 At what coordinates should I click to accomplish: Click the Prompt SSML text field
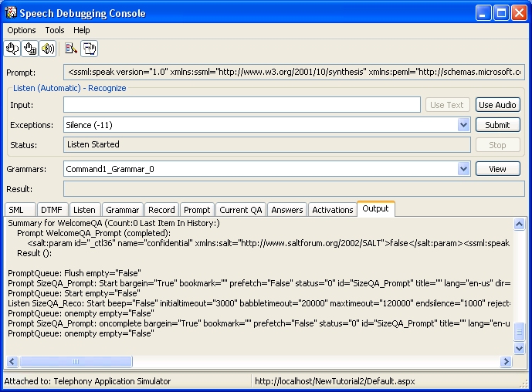pos(294,73)
